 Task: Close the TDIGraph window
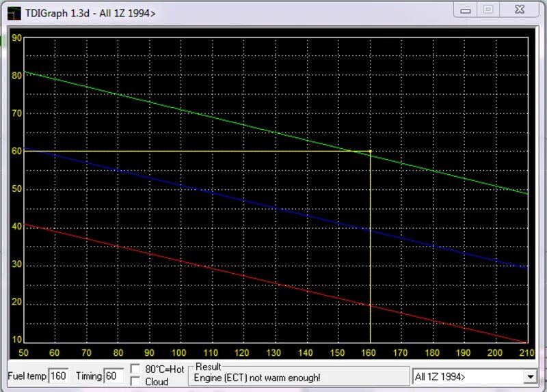(x=520, y=10)
